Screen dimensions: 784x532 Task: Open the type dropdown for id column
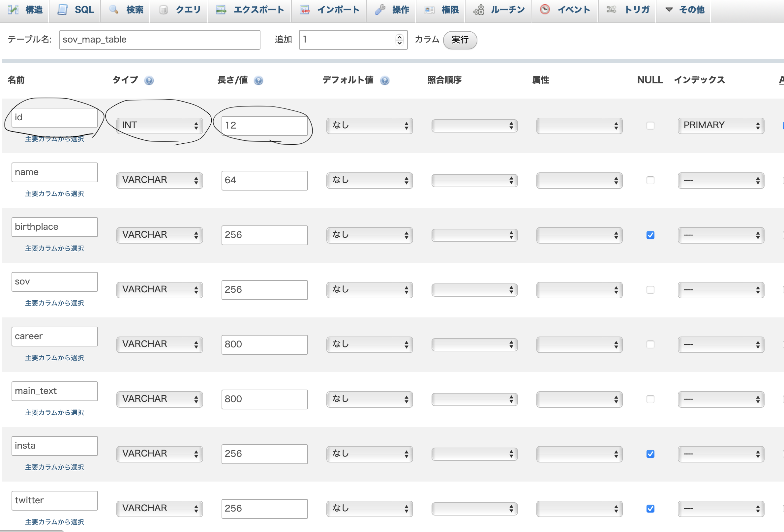click(x=159, y=126)
